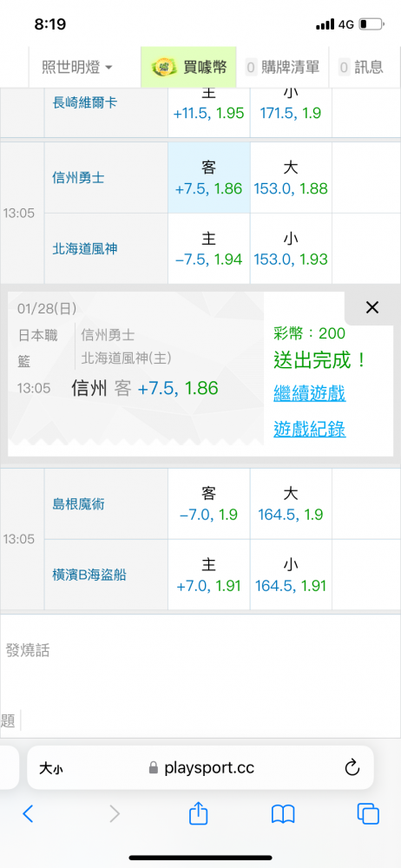Click the 繼續遊戲 link
The image size is (401, 868).
tap(310, 394)
